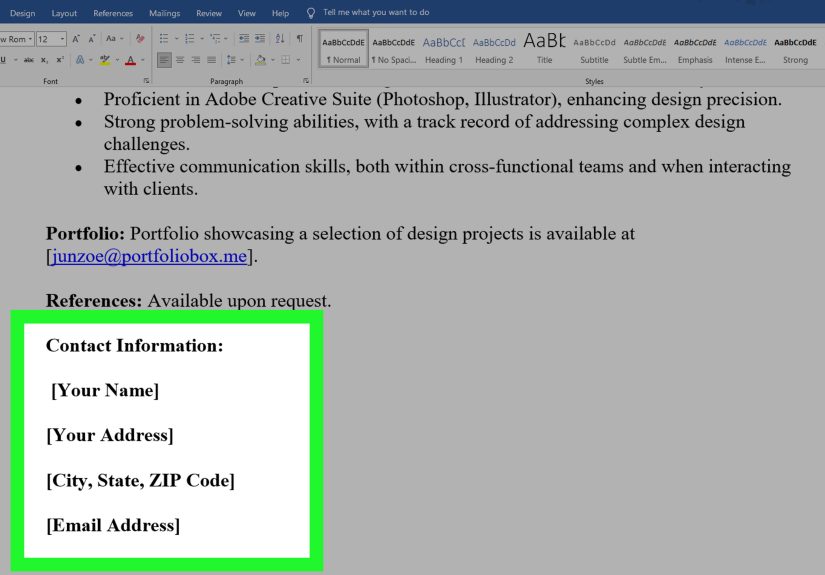Decrease paragraph indent
Screen dimensions: 825x575
tap(244, 39)
